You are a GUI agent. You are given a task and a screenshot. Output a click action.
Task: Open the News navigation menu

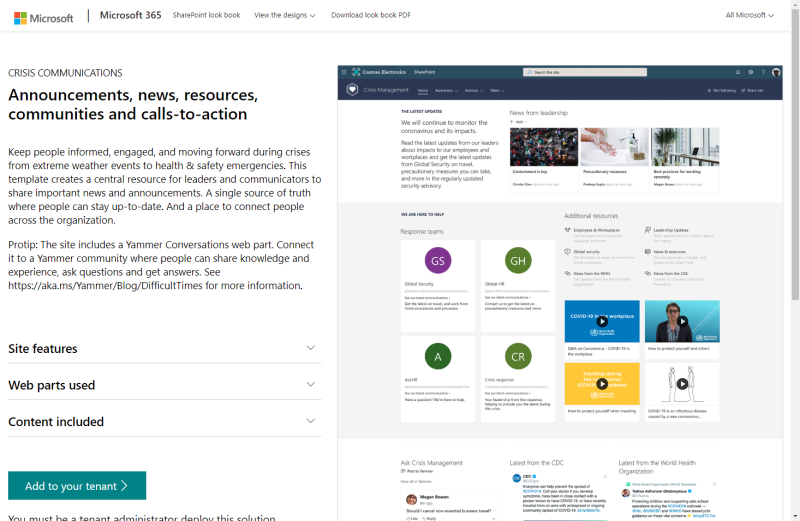[x=497, y=90]
